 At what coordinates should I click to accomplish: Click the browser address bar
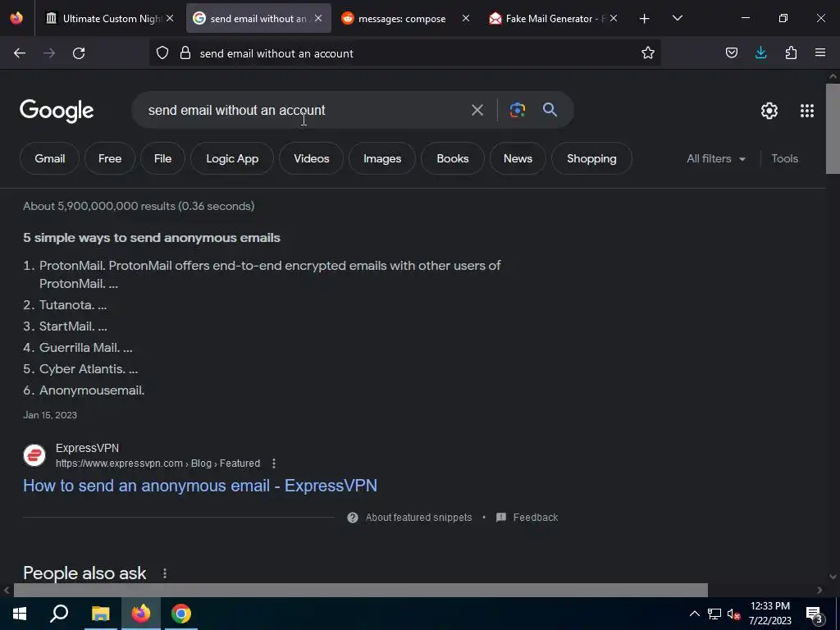tap(407, 53)
